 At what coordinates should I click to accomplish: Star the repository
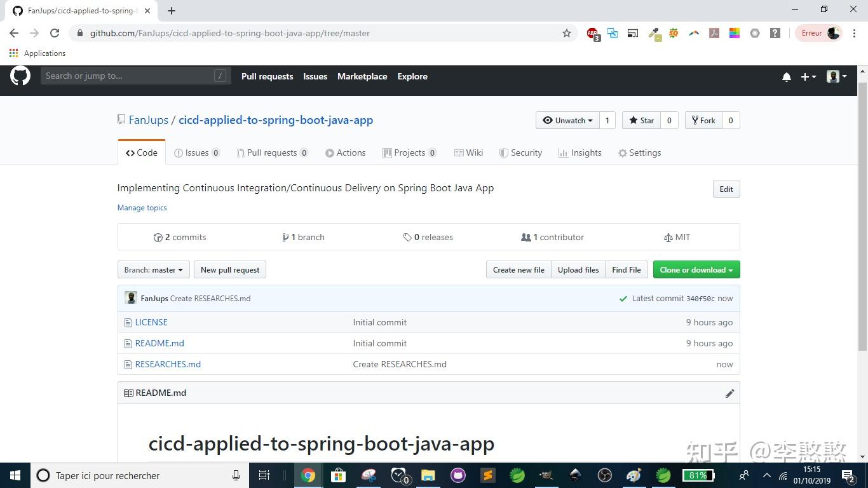pyautogui.click(x=642, y=120)
